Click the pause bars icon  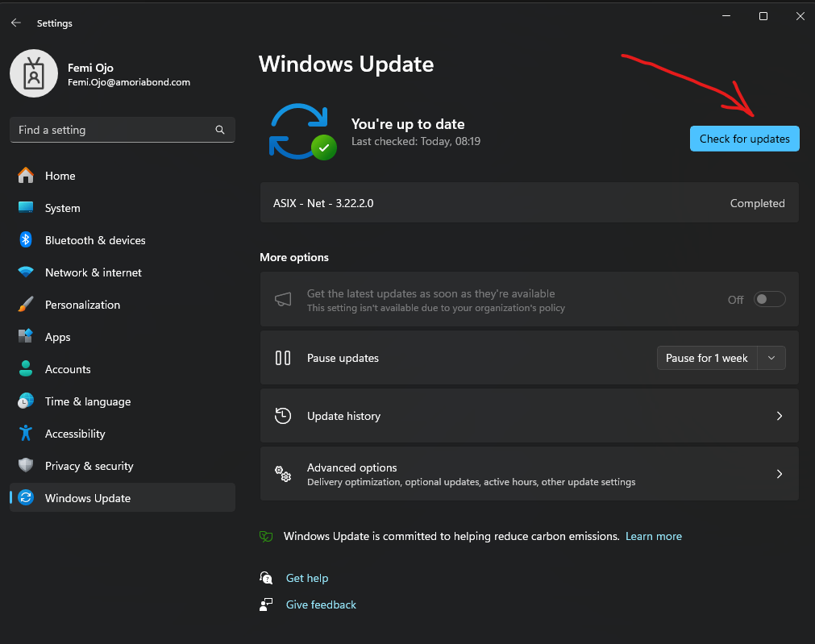tap(283, 358)
